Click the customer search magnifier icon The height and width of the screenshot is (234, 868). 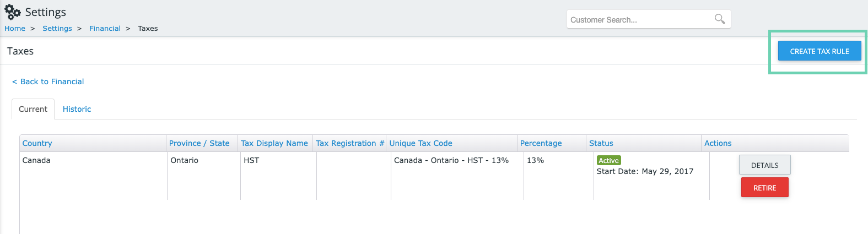(x=720, y=19)
